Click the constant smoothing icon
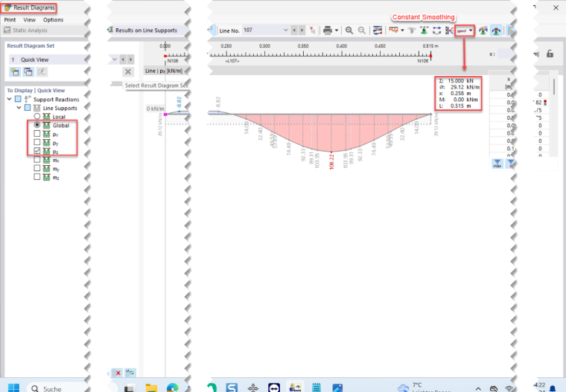This screenshot has width=566, height=392. (x=461, y=31)
